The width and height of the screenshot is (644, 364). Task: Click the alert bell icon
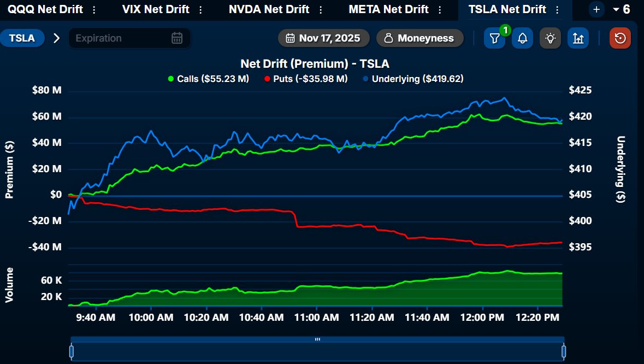[x=522, y=38]
